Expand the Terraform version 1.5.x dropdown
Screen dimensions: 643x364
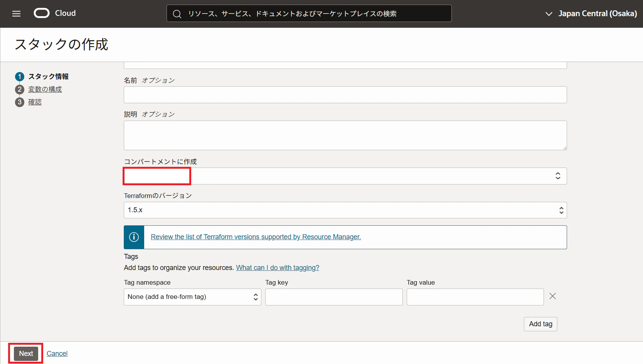tap(345, 210)
